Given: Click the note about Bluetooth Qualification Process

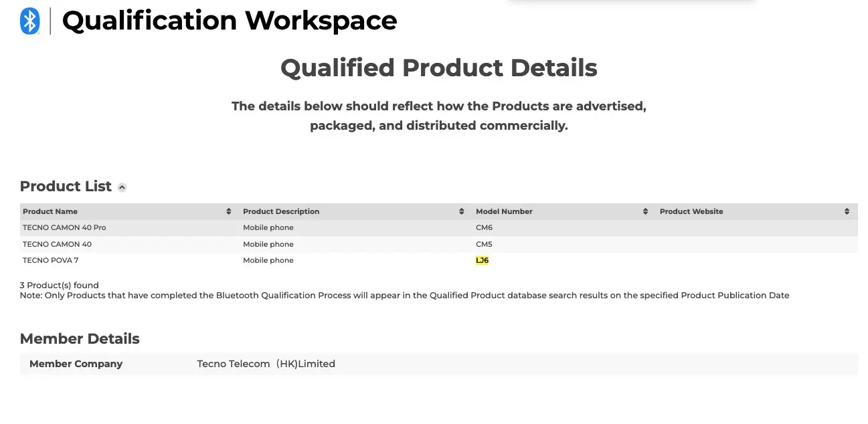Looking at the screenshot, I should pos(405,295).
